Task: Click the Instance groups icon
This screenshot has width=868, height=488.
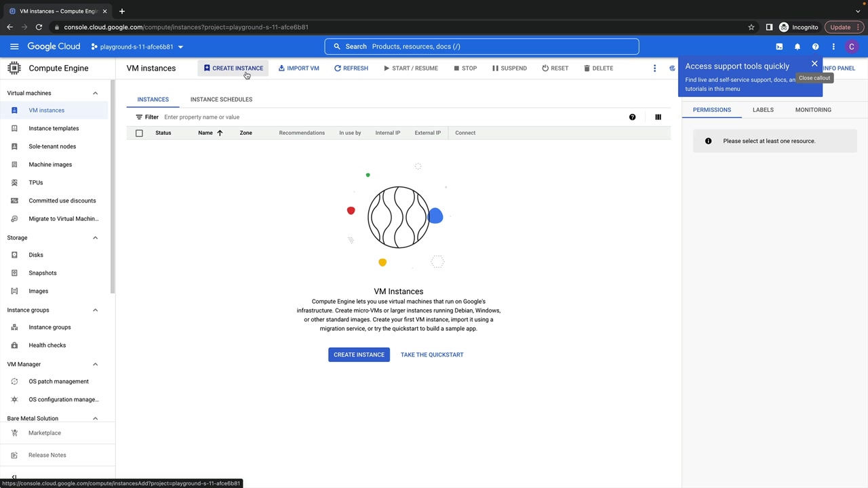Action: tap(14, 327)
